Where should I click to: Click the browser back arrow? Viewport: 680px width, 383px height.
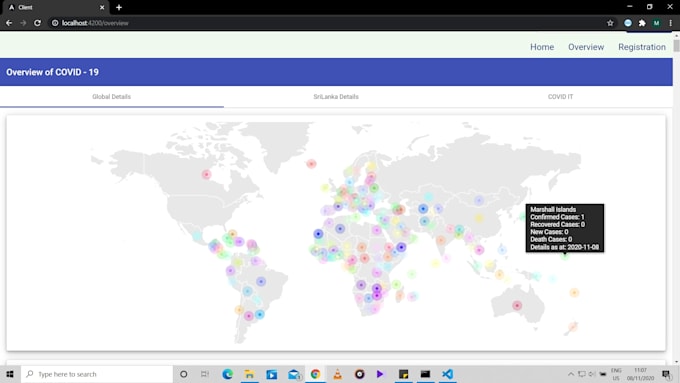(x=9, y=23)
